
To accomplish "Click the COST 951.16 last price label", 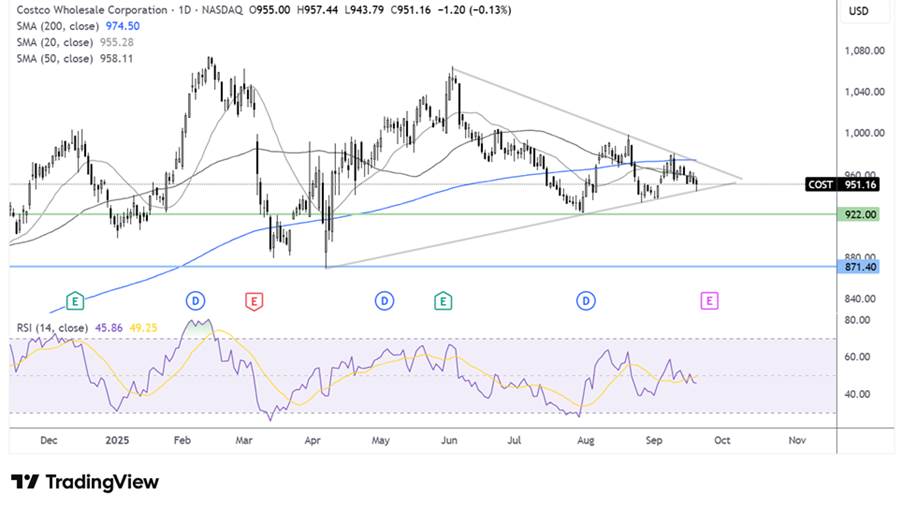I will point(842,185).
